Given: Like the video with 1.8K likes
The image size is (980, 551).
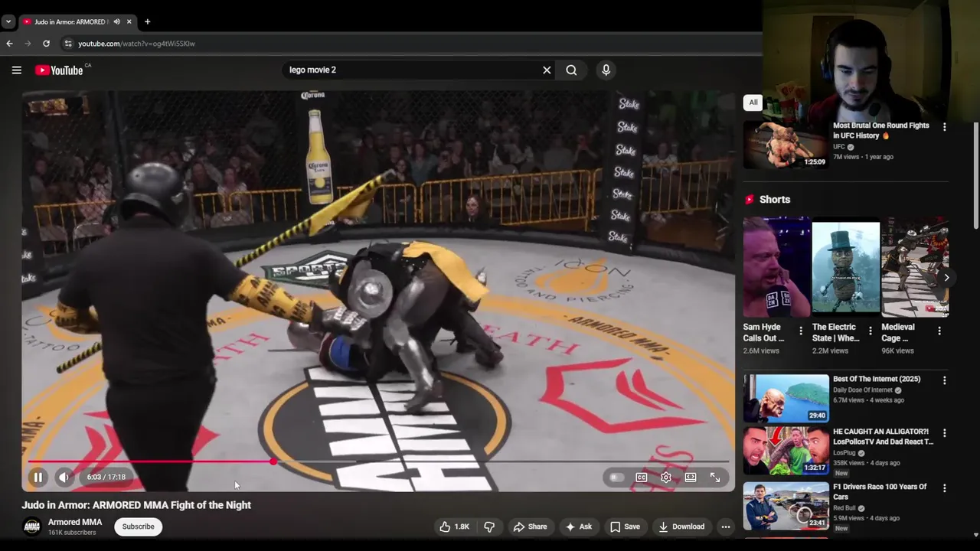Looking at the screenshot, I should point(454,527).
